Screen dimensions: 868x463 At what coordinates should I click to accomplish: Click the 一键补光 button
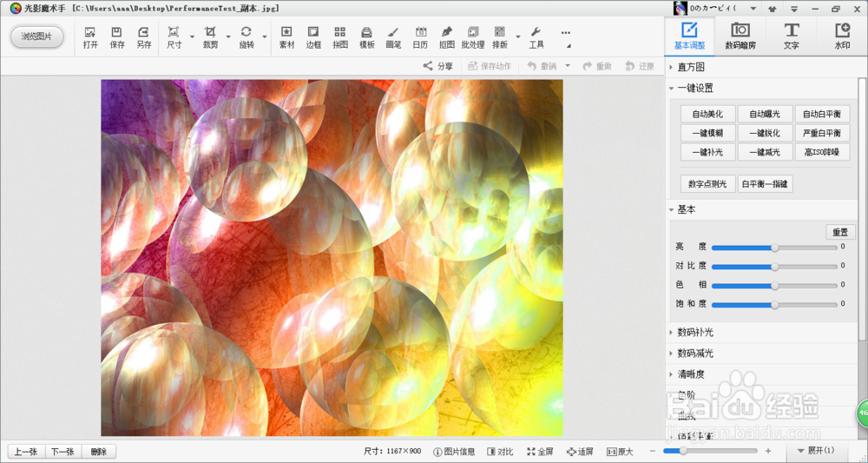click(708, 152)
